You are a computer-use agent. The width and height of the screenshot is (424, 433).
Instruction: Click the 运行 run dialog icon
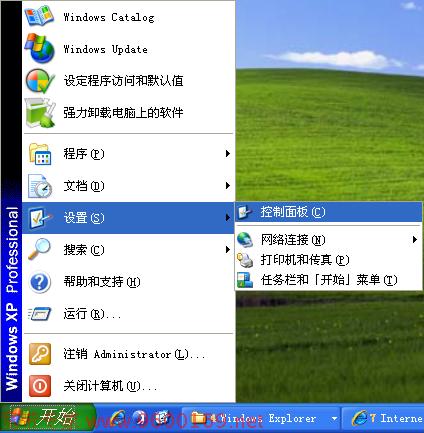pyautogui.click(x=39, y=314)
